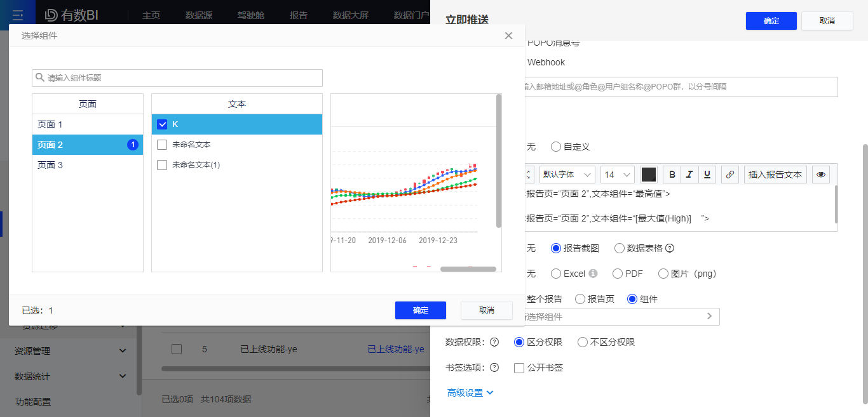Open the font color swatch picker
Viewport: 868px width, 417px height.
tap(649, 174)
